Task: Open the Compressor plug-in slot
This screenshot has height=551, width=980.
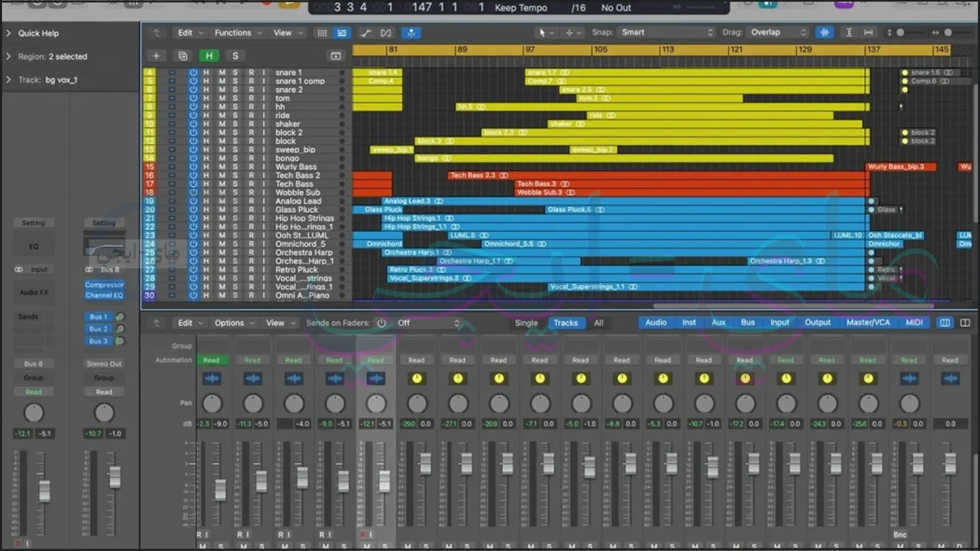Action: 104,285
